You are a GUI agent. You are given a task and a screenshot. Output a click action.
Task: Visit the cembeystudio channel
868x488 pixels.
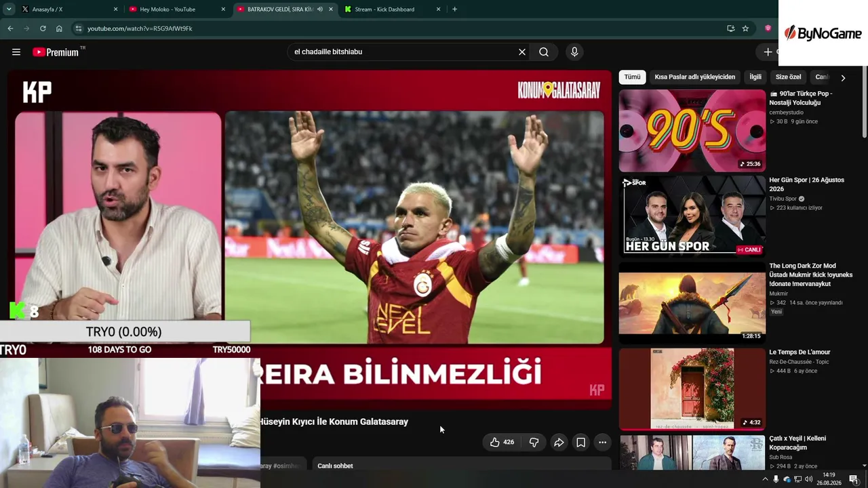(x=786, y=113)
